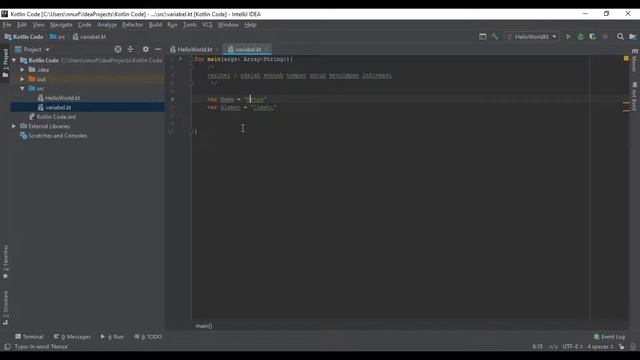Screen dimensions: 640x360
Task: Expand the out folder
Action: click(x=22, y=79)
